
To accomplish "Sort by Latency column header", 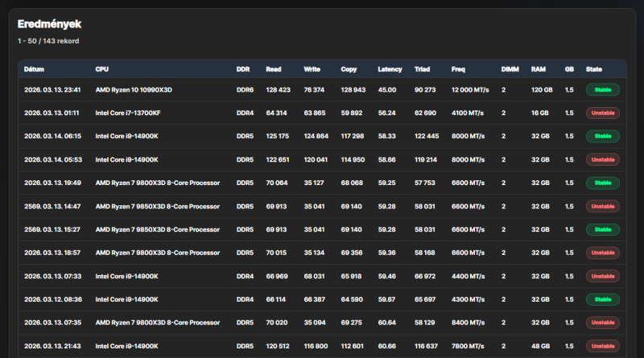I will point(390,69).
